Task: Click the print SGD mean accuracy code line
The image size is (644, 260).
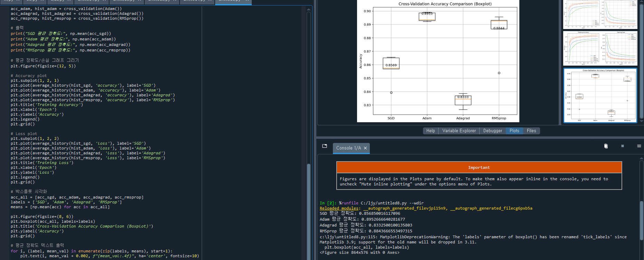Action: 61,33
